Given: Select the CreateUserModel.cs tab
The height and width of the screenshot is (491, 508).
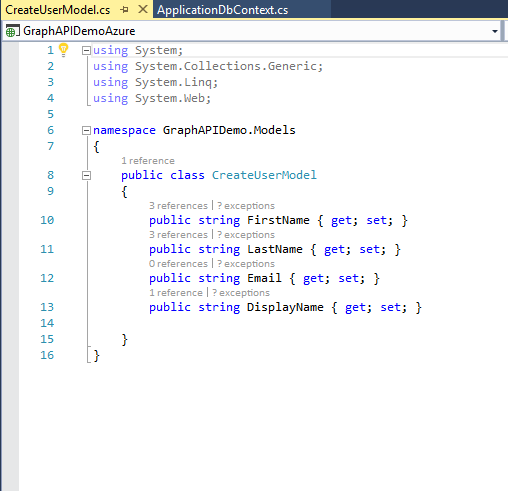Looking at the screenshot, I should pos(58,10).
